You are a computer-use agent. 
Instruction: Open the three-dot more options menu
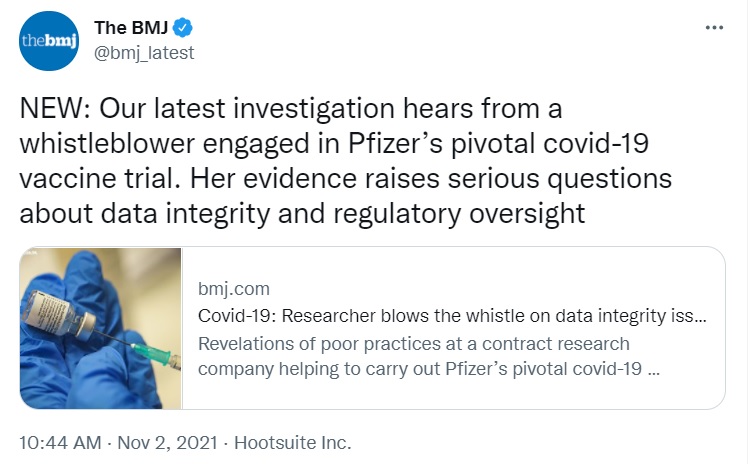click(714, 28)
